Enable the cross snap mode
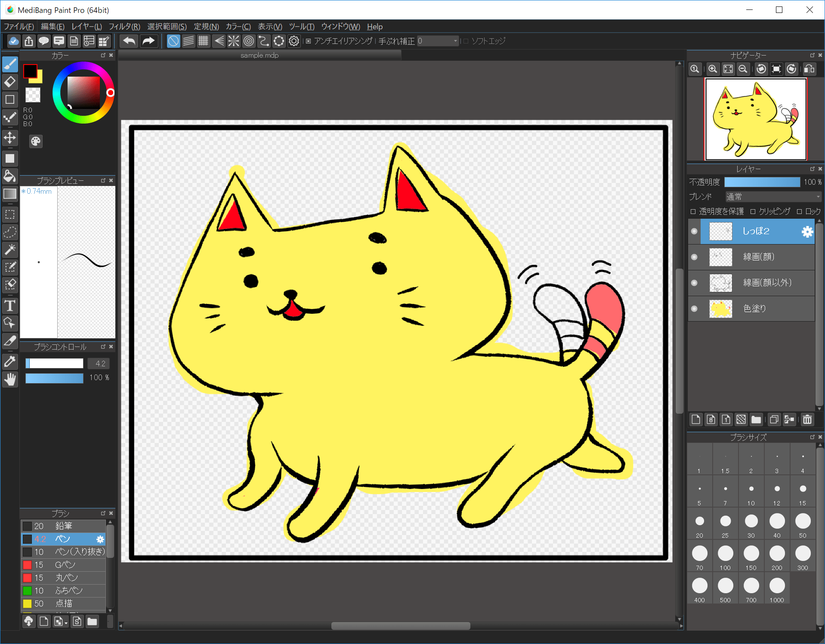 [234, 41]
